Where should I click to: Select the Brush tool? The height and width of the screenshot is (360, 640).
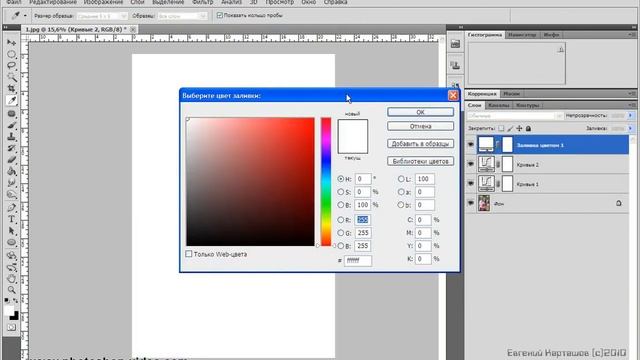(11, 125)
